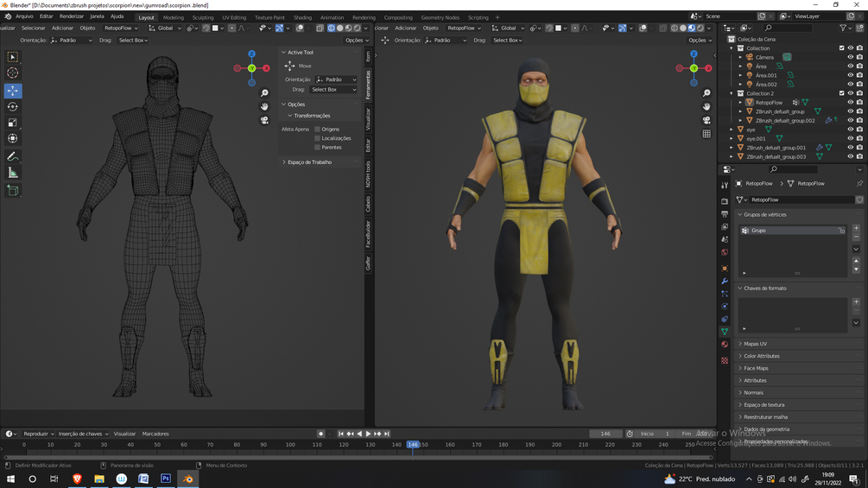
Task: Switch to Geometry Nodes workspace tab
Action: [440, 17]
